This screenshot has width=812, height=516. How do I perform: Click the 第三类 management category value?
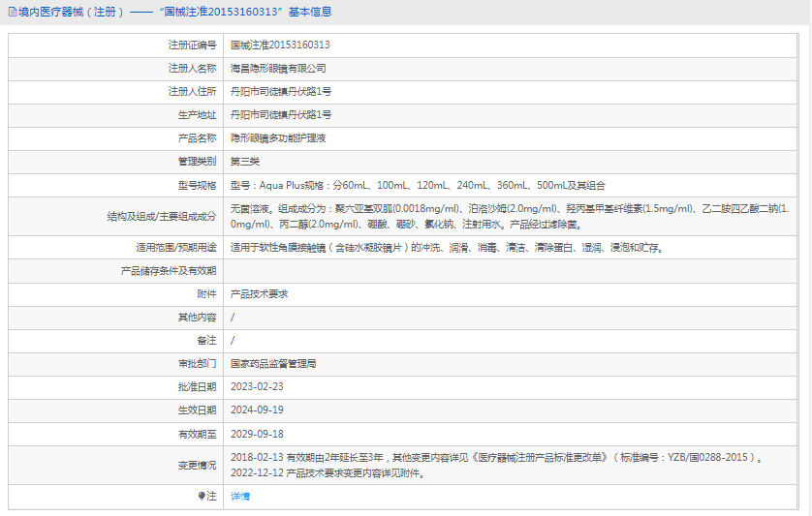pyautogui.click(x=245, y=162)
